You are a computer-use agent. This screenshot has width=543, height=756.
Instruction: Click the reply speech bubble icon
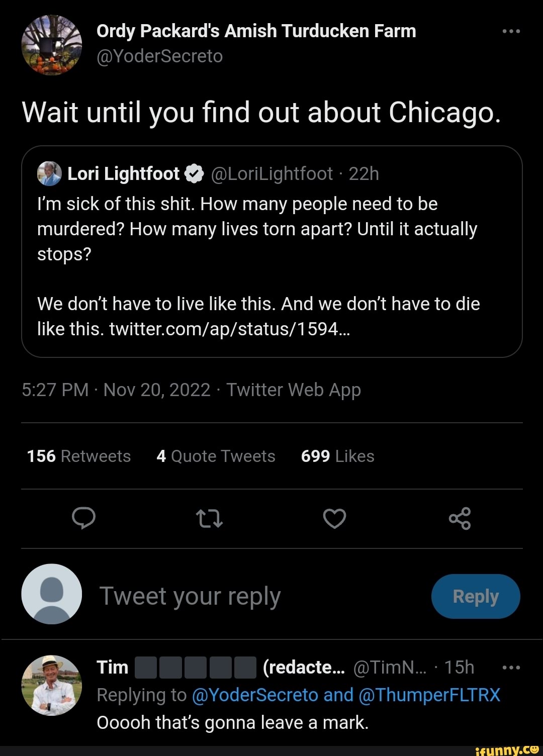coord(83,518)
